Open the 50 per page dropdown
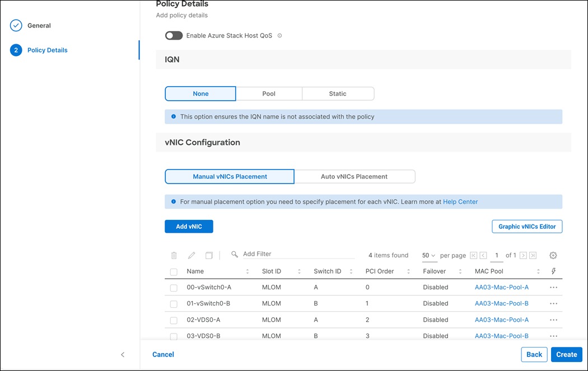 (428, 255)
